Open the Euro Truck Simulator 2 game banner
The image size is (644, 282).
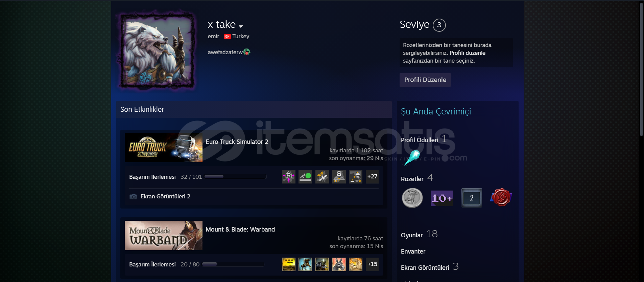(164, 148)
